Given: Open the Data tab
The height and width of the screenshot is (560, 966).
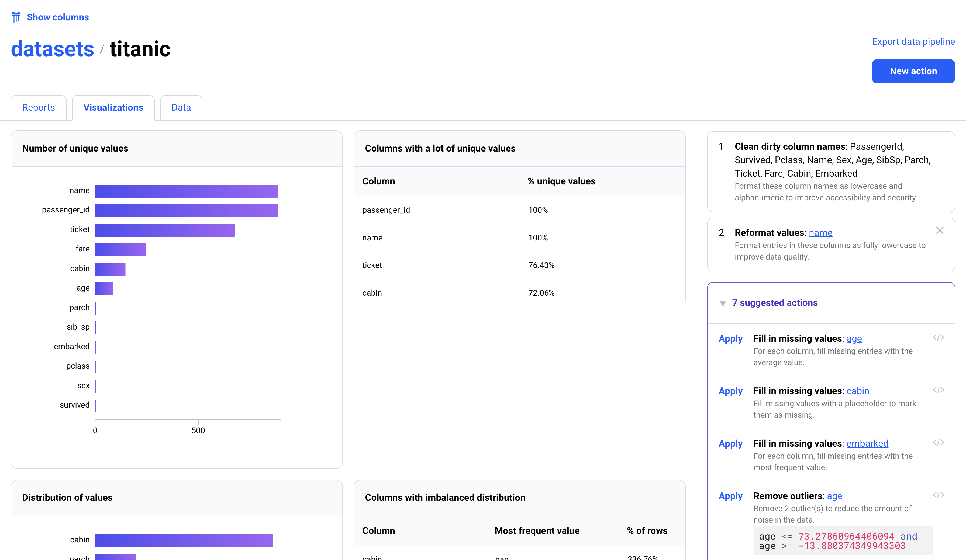Looking at the screenshot, I should (181, 108).
